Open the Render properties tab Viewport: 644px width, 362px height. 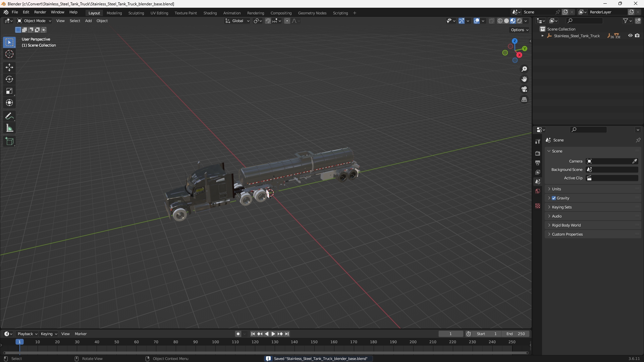[x=538, y=153]
